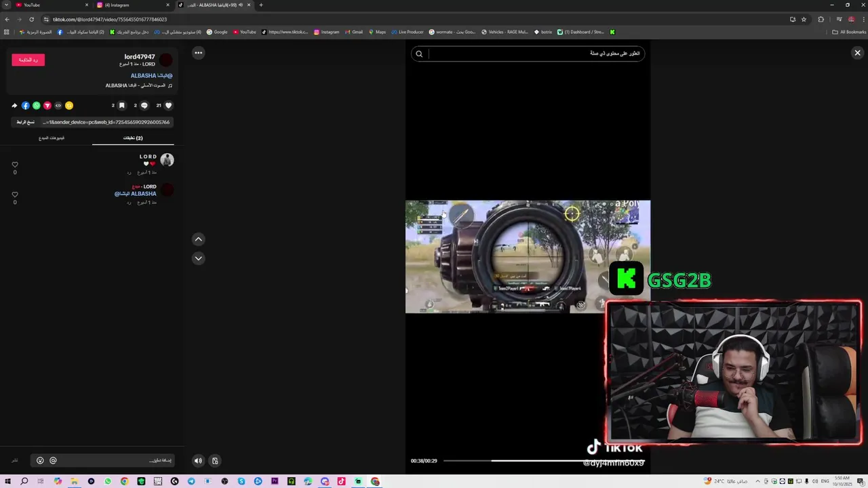Go to the next video with down arrow
The width and height of the screenshot is (868, 488).
[x=198, y=258]
